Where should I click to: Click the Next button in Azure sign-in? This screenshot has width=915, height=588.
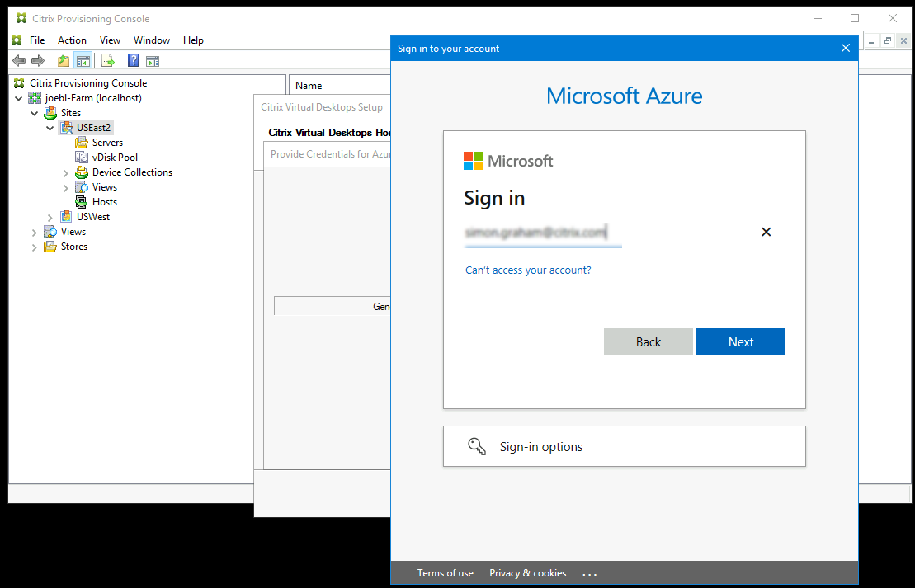click(x=740, y=341)
